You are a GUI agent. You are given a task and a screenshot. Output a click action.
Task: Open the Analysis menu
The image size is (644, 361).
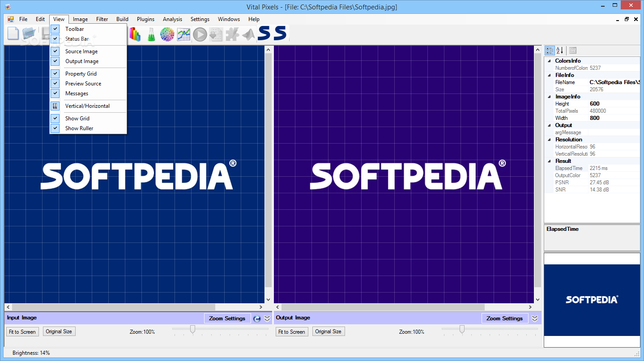coord(172,19)
